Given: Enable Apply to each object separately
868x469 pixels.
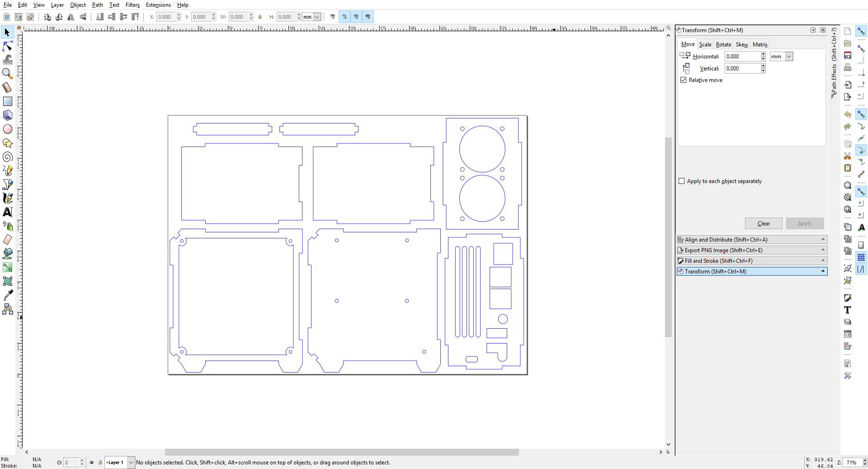Looking at the screenshot, I should pyautogui.click(x=682, y=181).
